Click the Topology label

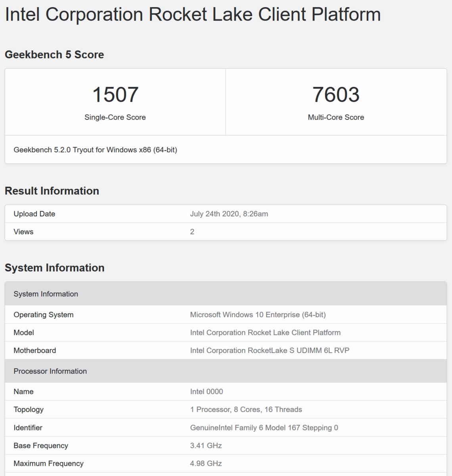29,410
